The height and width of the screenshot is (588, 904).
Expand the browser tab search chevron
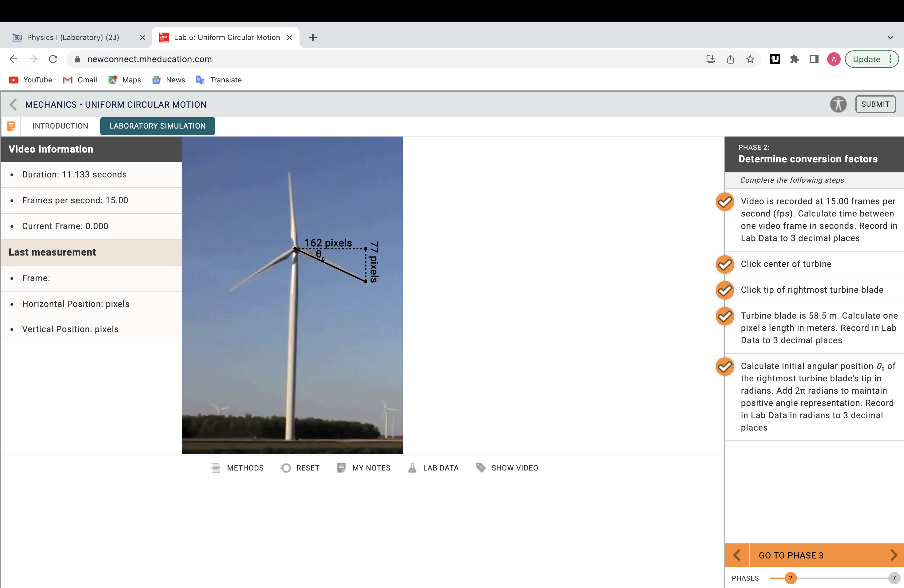pos(890,37)
